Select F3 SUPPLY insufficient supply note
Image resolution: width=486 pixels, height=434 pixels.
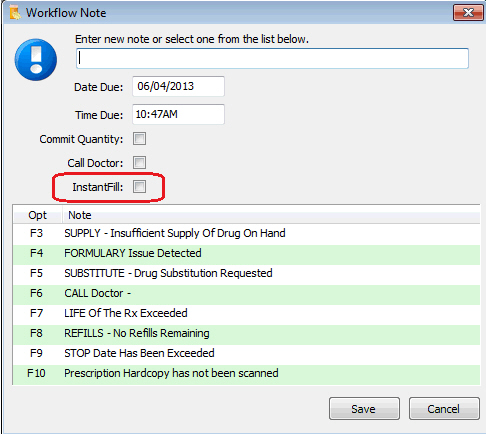pyautogui.click(x=247, y=233)
